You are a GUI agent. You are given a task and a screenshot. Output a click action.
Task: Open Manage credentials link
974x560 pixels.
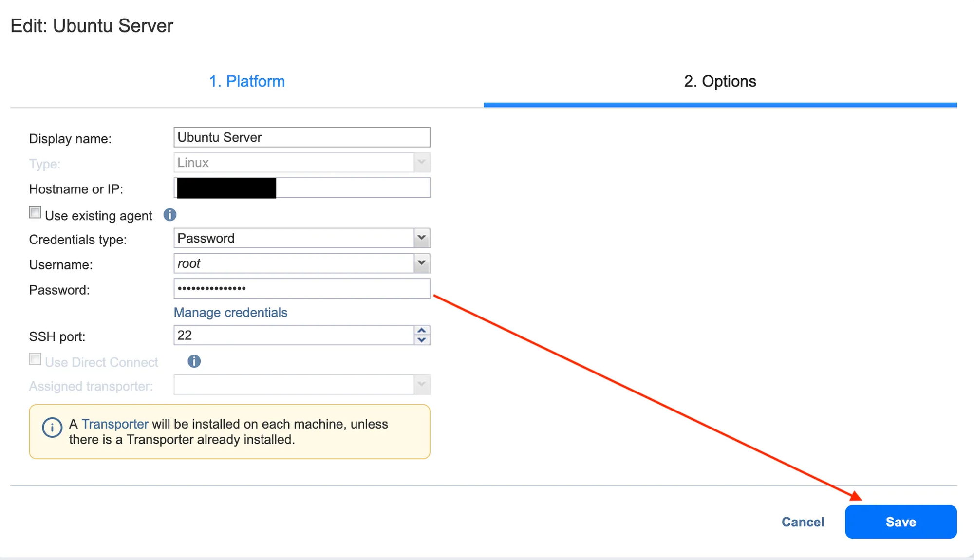pos(230,312)
